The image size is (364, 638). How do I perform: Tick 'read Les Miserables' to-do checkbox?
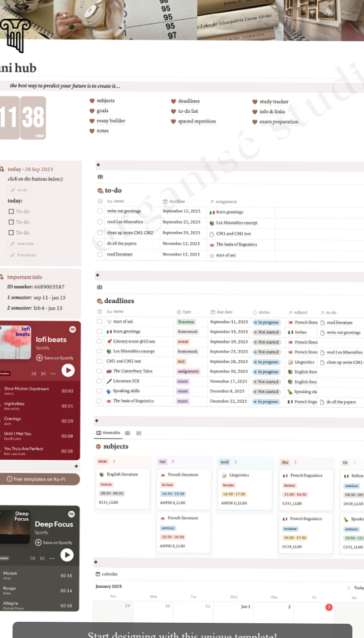[x=100, y=223]
